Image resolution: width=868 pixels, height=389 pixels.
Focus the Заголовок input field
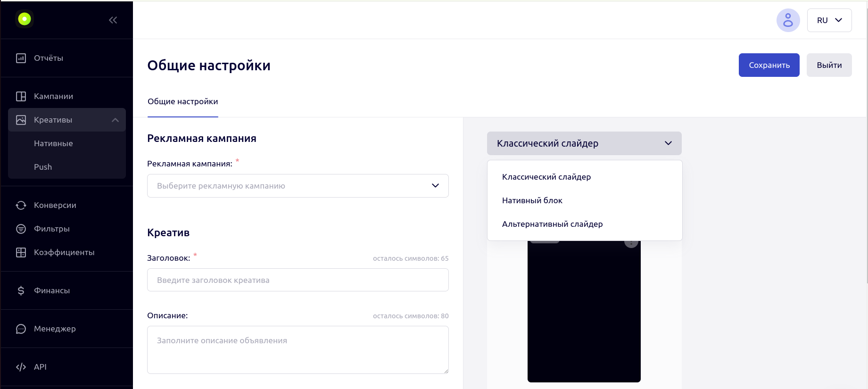(x=298, y=280)
